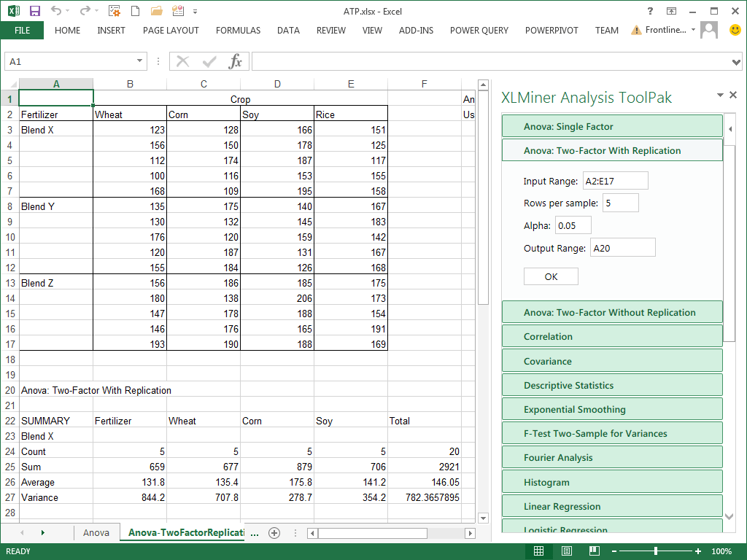
Task: Adjust the zoom slider
Action: [x=656, y=551]
